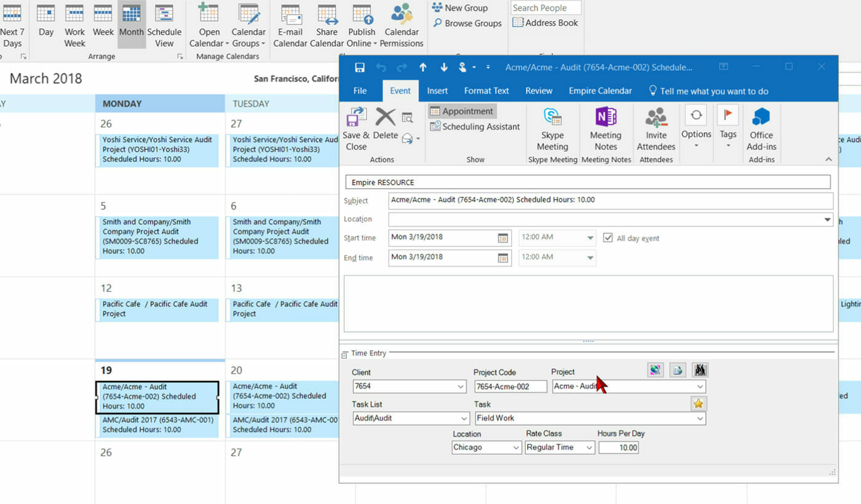This screenshot has width=861, height=504.
Task: Expand the Client dropdown
Action: click(461, 387)
